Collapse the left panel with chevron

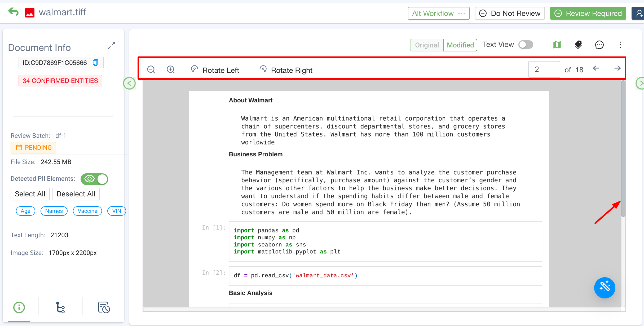[x=129, y=83]
